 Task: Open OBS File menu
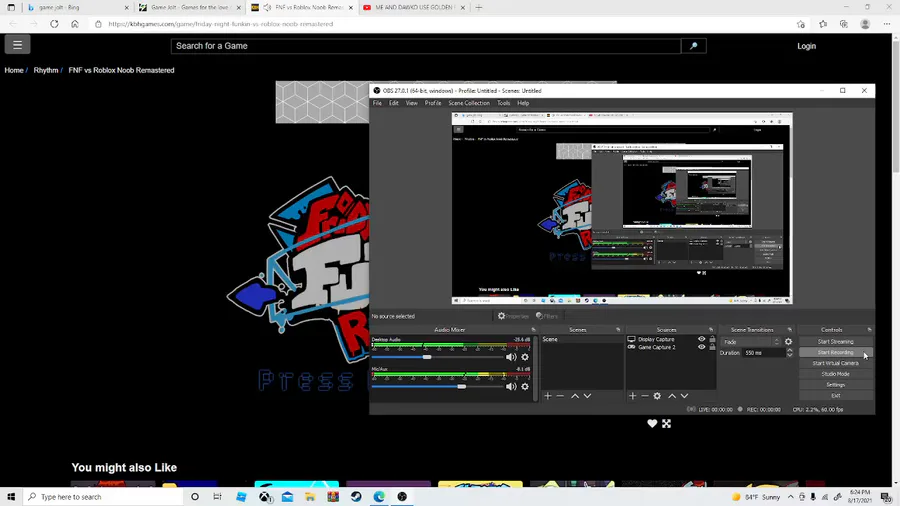(377, 103)
